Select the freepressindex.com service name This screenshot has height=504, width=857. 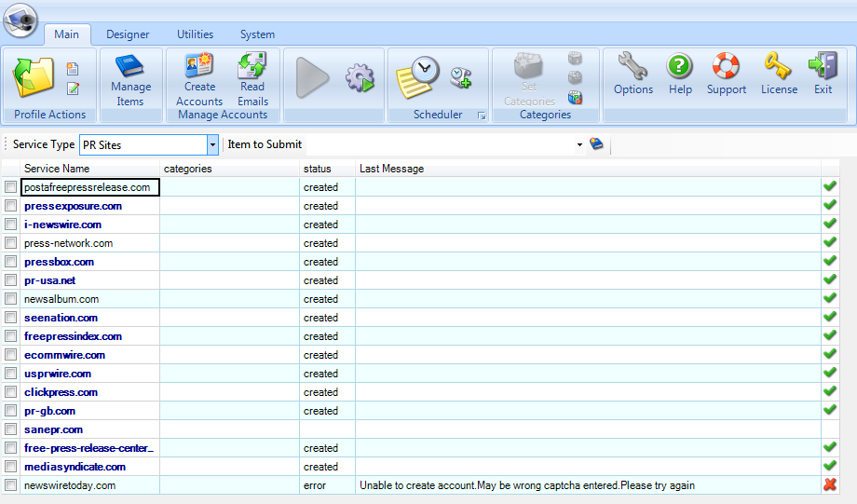(x=73, y=336)
